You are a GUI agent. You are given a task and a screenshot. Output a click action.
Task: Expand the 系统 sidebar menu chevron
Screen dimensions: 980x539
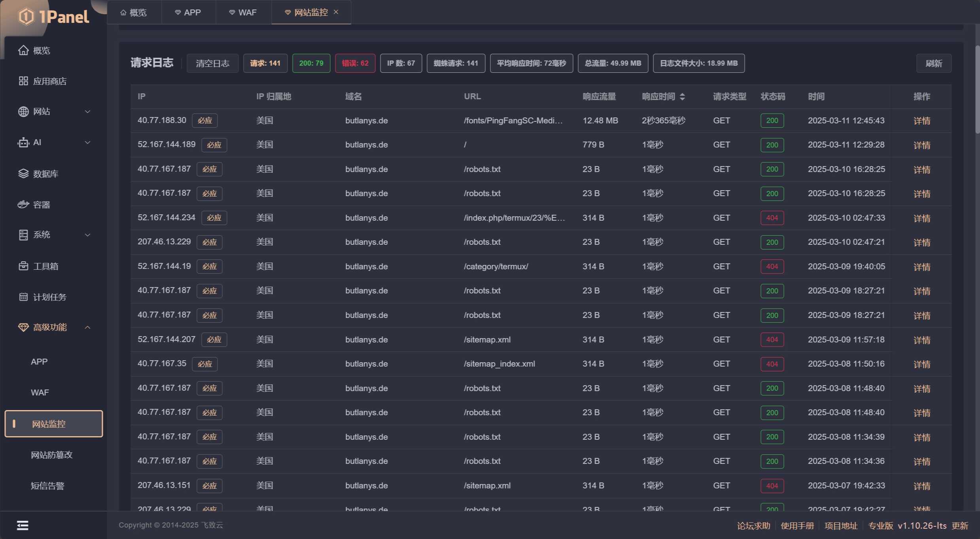(88, 235)
